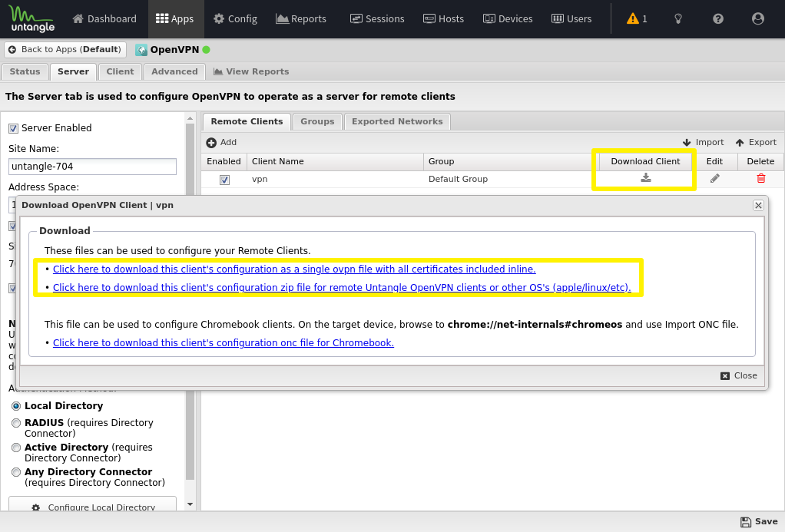Click the red delete trash icon for vpn
785x532 pixels.
(x=761, y=179)
